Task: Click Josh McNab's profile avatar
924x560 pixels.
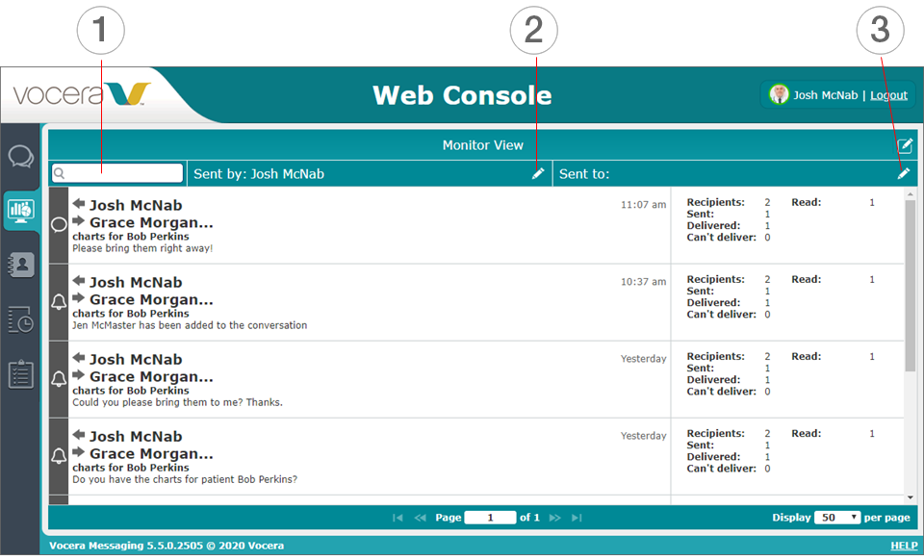Action: (778, 94)
